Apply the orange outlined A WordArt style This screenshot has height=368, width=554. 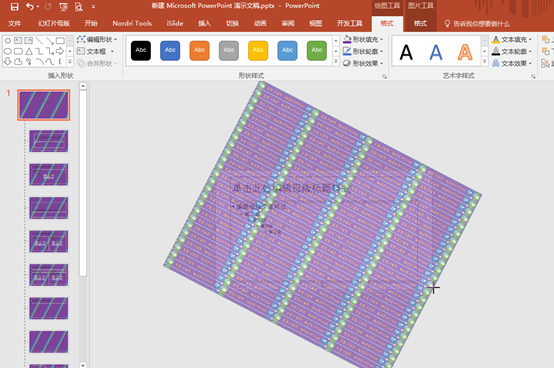[465, 52]
